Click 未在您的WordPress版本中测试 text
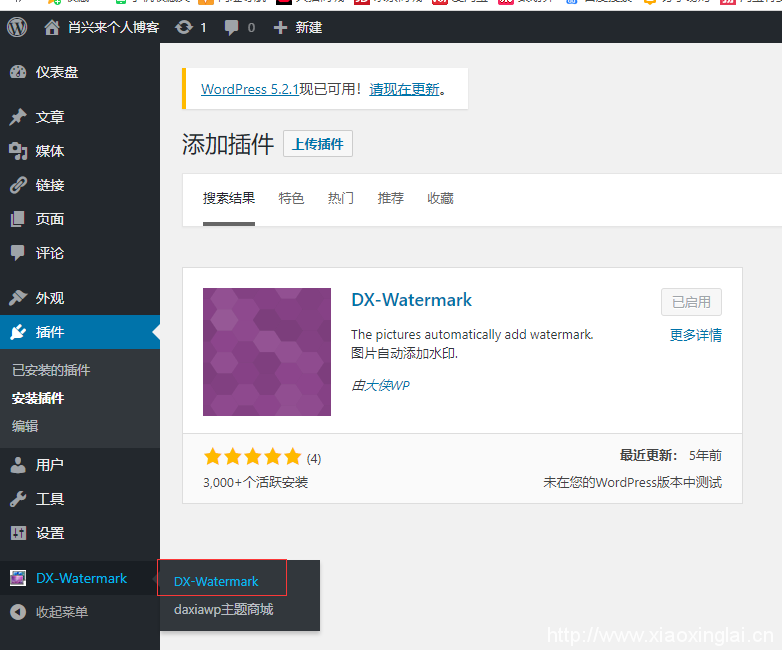 632,482
